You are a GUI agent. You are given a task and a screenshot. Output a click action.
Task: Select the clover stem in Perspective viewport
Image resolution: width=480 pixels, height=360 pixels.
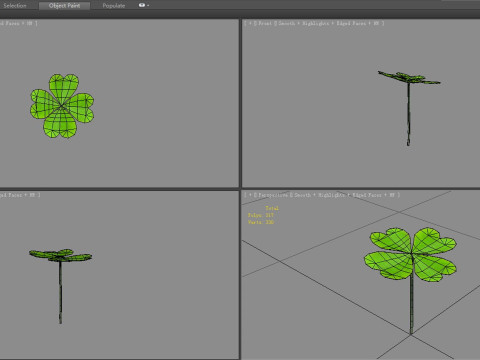(x=411, y=305)
